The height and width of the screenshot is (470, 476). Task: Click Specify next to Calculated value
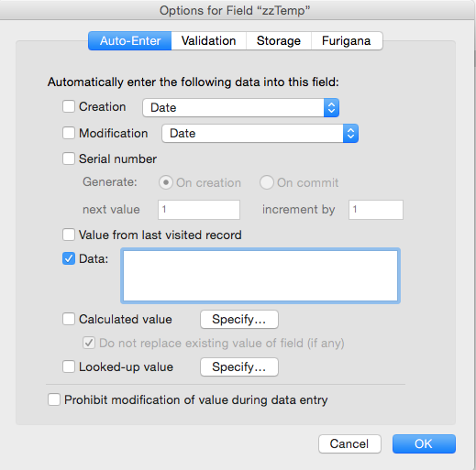pyautogui.click(x=239, y=320)
